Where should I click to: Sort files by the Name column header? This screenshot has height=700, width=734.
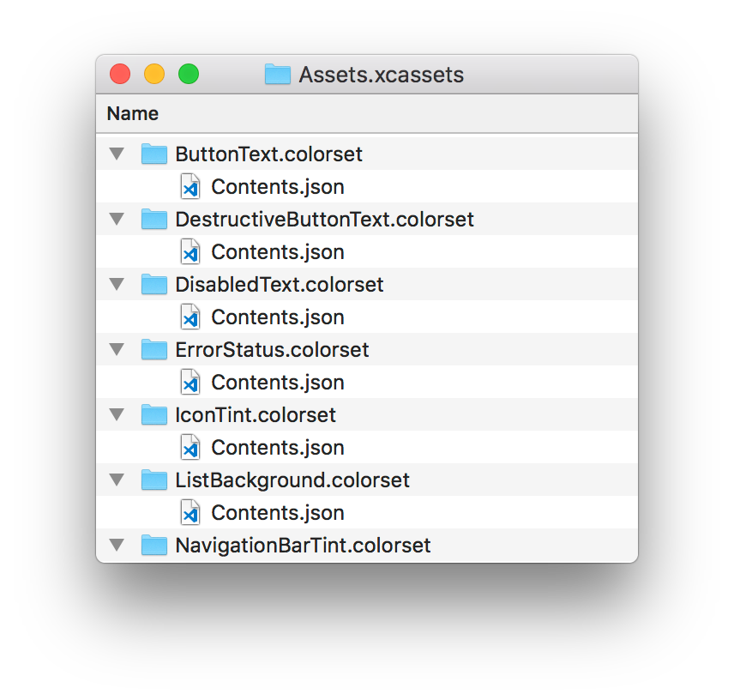pyautogui.click(x=133, y=113)
